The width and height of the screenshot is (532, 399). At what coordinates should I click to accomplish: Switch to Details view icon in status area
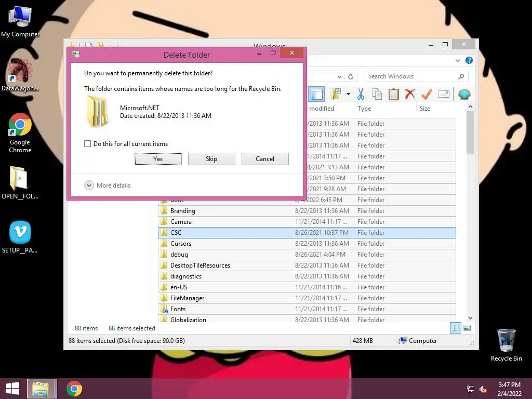(x=456, y=328)
